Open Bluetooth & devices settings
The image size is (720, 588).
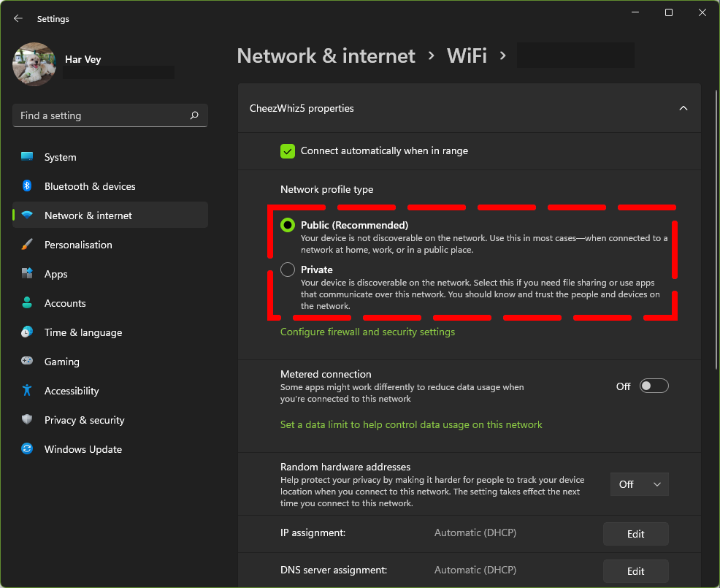coord(110,186)
